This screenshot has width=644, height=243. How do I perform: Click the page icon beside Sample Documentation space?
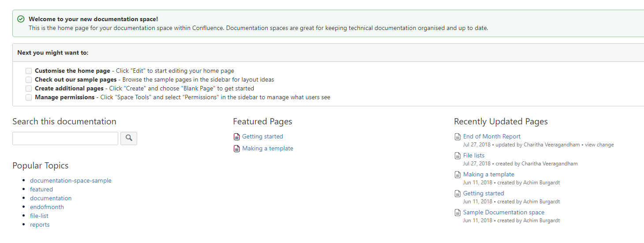(x=458, y=213)
